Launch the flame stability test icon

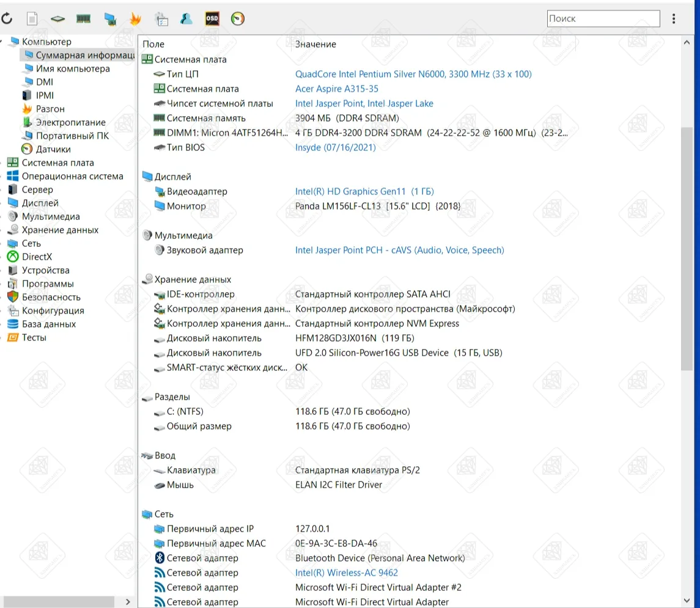135,19
